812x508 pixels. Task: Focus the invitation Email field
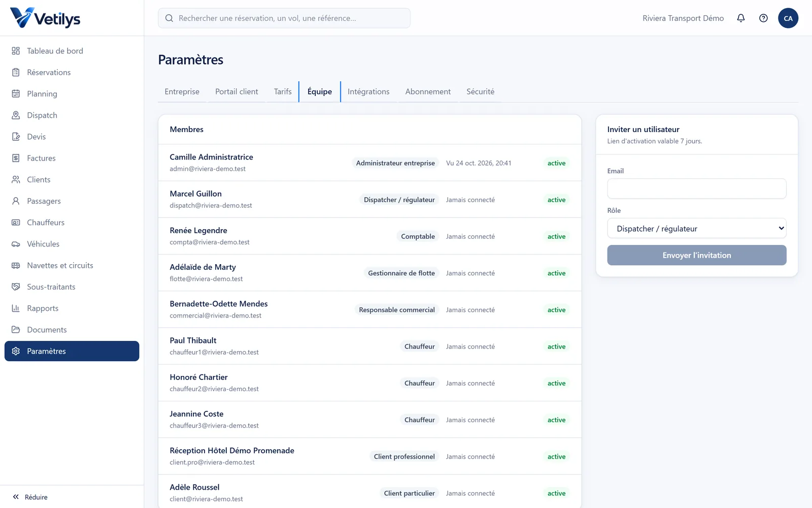(697, 188)
